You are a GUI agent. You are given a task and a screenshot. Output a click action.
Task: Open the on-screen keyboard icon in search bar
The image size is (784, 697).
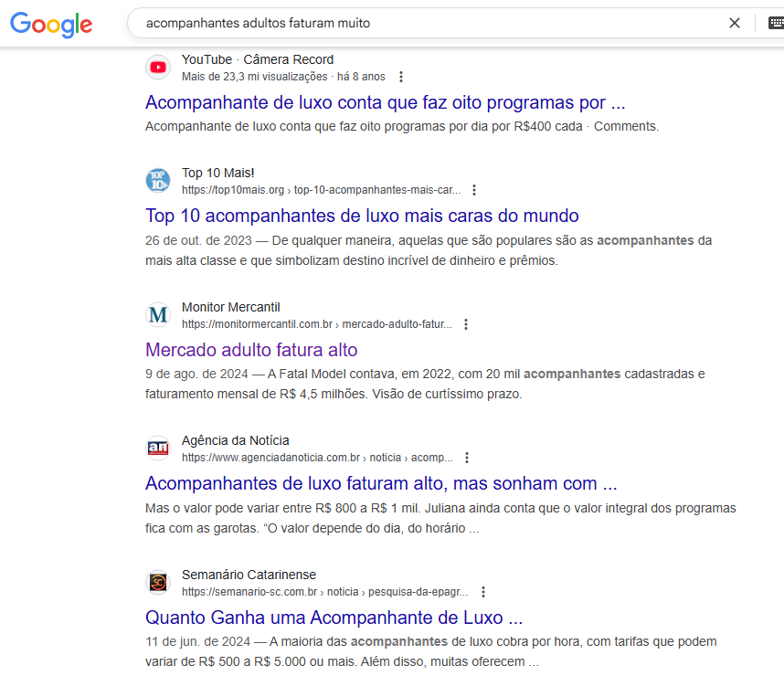tap(776, 23)
